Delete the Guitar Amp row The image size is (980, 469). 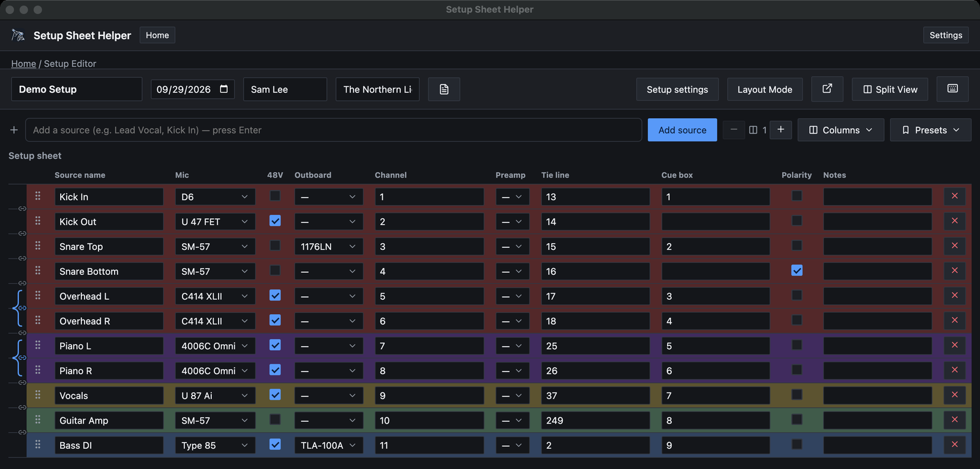[x=954, y=419]
